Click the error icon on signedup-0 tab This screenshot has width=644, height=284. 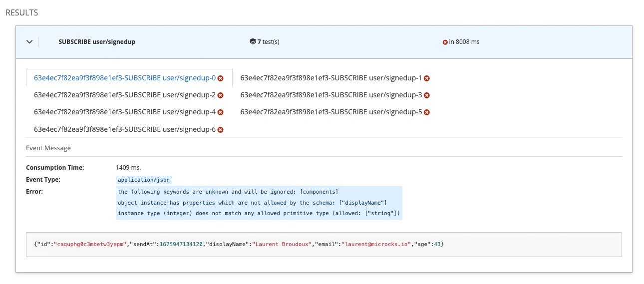click(220, 78)
